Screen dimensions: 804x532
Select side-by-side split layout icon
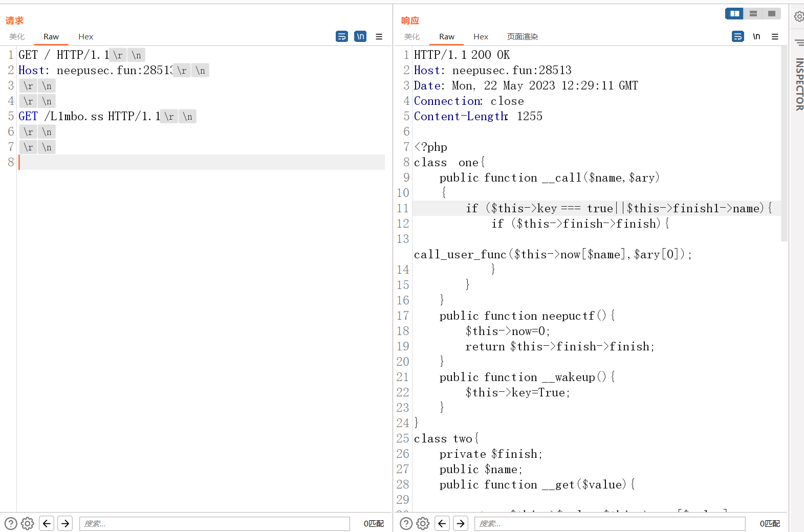pos(734,13)
